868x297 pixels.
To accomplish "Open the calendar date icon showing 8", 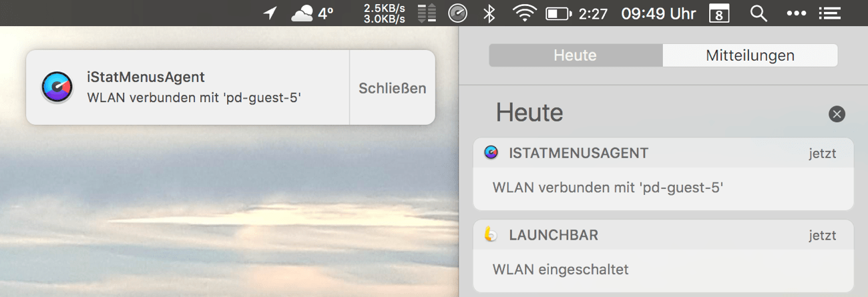I will pos(718,14).
